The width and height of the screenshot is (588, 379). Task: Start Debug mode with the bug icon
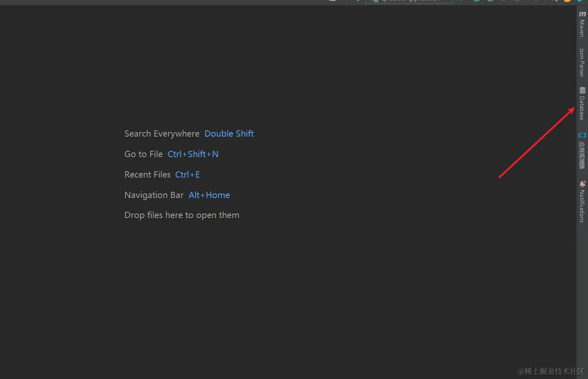(x=476, y=1)
